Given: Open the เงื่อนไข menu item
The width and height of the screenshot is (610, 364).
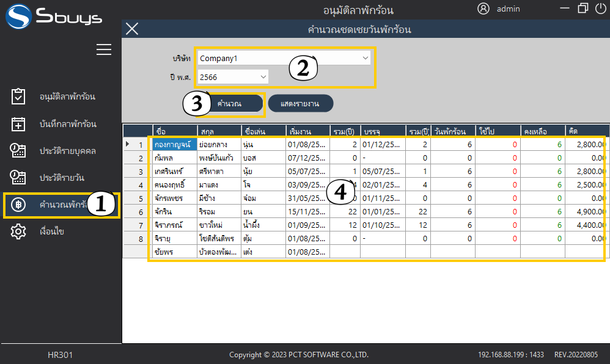Looking at the screenshot, I should [x=52, y=231].
